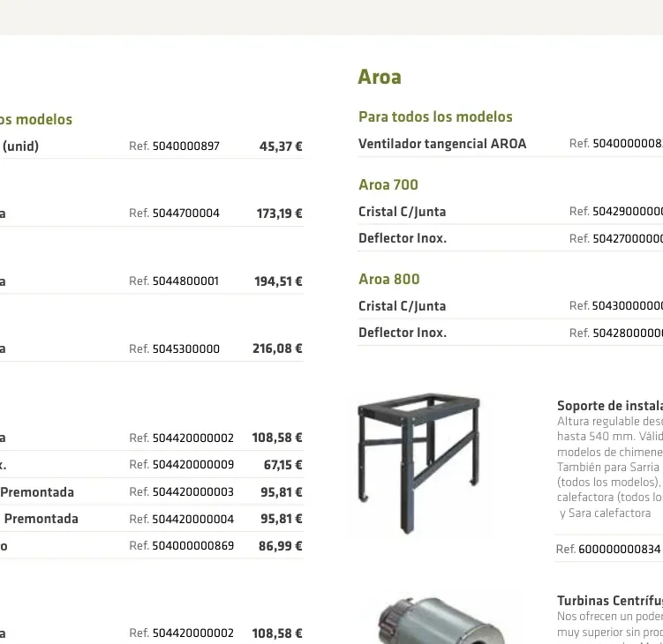Click reference 504420000009

[x=192, y=465]
